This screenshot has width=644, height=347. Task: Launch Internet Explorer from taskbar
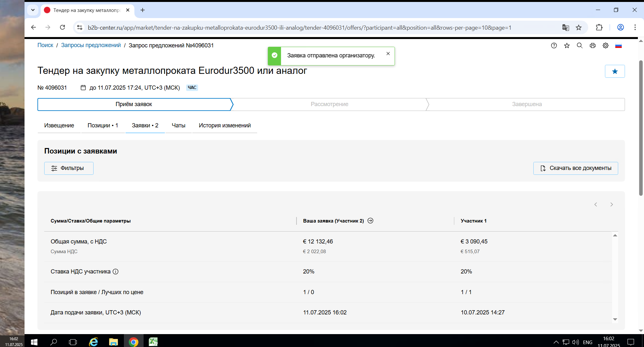(94, 342)
